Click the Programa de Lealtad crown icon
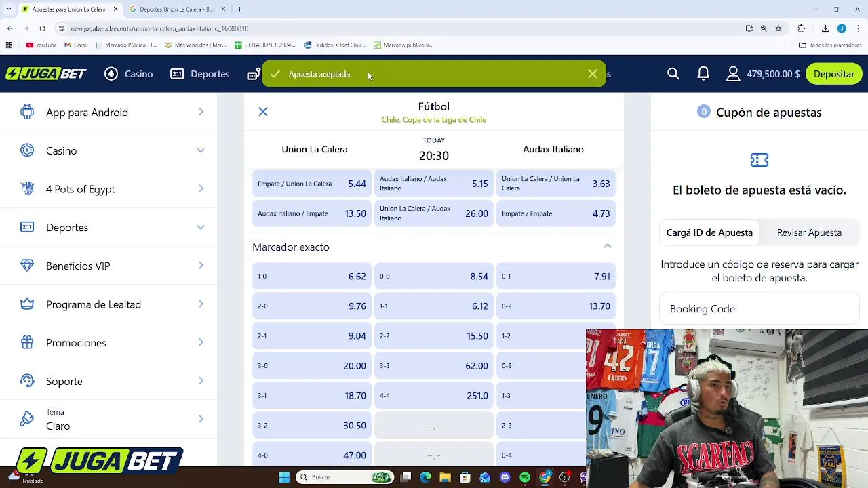The image size is (868, 488). tap(27, 304)
